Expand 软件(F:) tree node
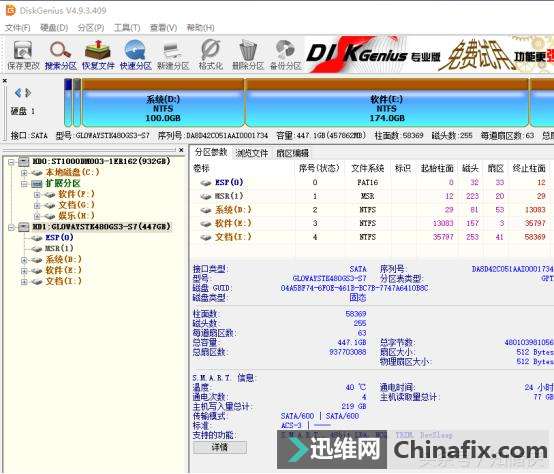 point(37,195)
